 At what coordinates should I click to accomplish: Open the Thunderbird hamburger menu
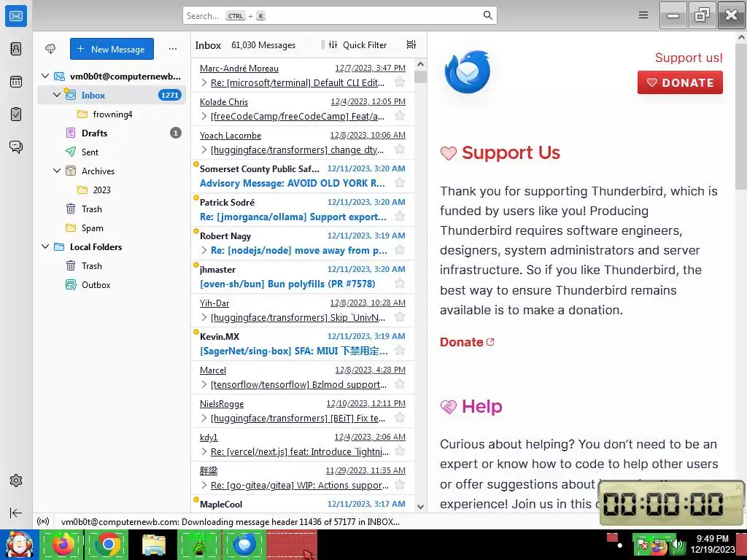click(643, 15)
